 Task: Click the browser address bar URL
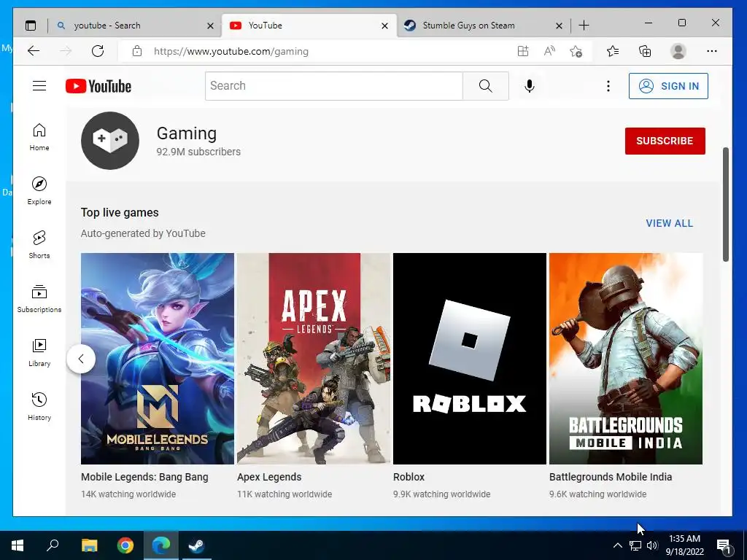tap(231, 52)
